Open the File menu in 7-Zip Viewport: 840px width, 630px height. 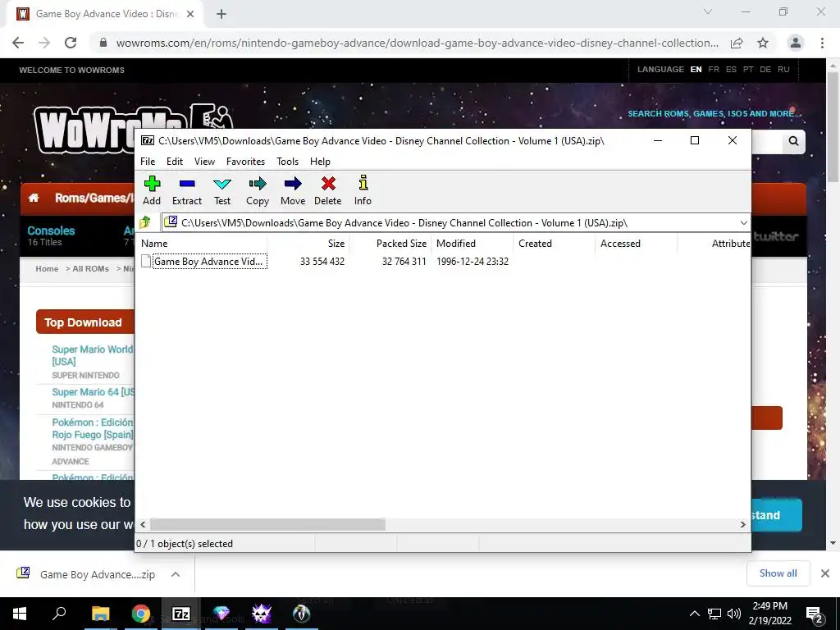[x=148, y=162]
